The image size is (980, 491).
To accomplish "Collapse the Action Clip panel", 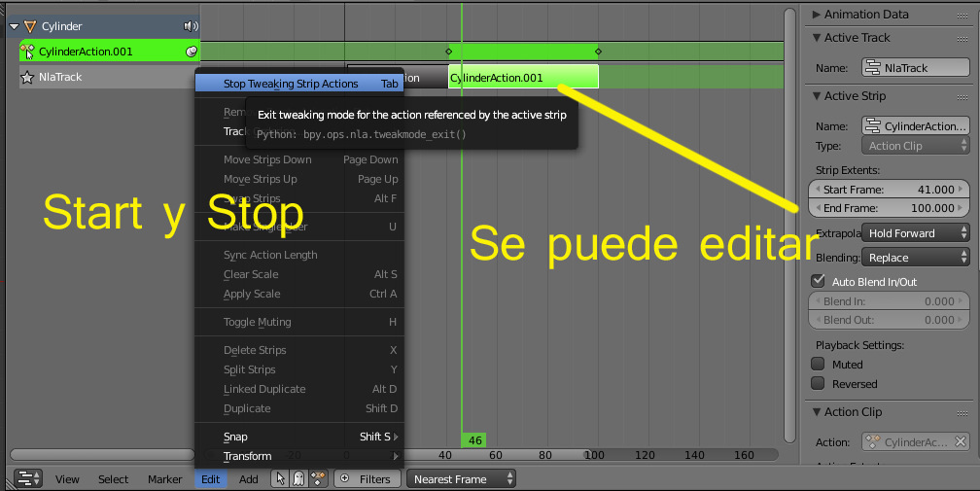I will (817, 411).
